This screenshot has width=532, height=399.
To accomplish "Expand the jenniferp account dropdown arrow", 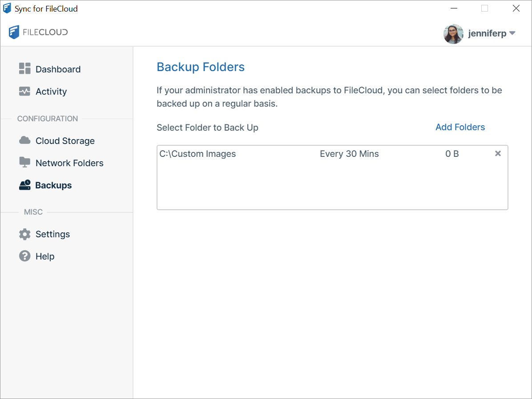I will pyautogui.click(x=512, y=33).
